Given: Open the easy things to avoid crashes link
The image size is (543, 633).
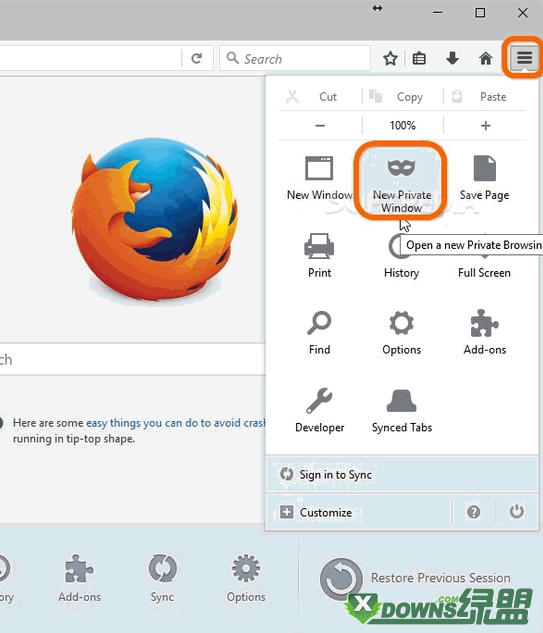Looking at the screenshot, I should [x=176, y=423].
